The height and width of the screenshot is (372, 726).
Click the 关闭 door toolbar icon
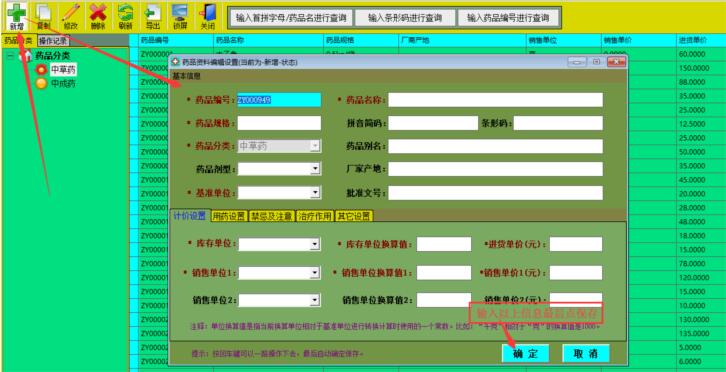click(x=207, y=17)
